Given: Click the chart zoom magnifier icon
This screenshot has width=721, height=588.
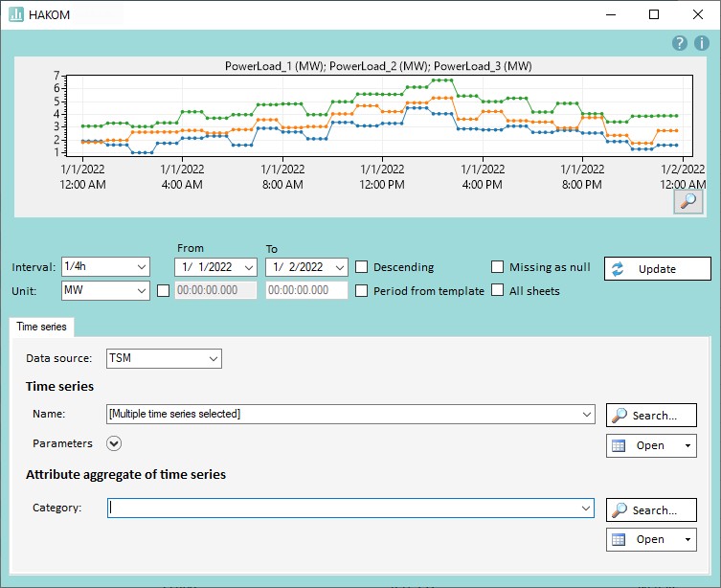Looking at the screenshot, I should pos(688,201).
